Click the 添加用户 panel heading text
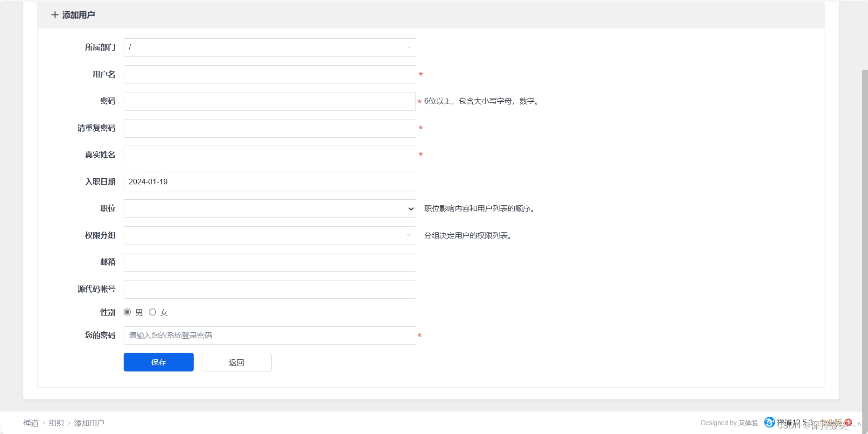 click(78, 15)
